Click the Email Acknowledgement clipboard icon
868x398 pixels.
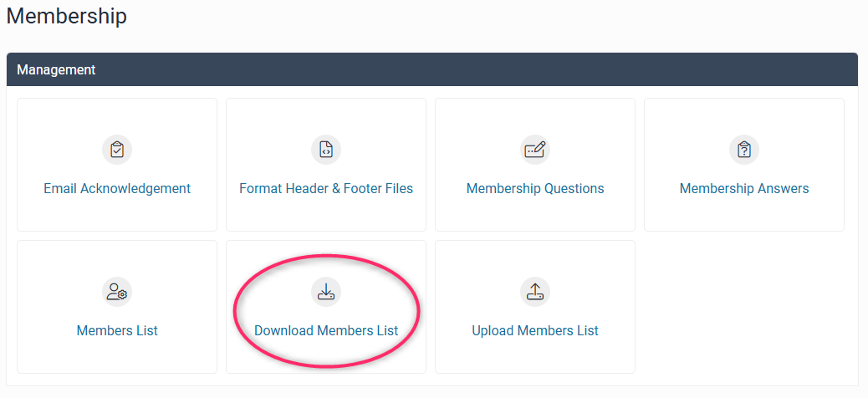(x=117, y=150)
